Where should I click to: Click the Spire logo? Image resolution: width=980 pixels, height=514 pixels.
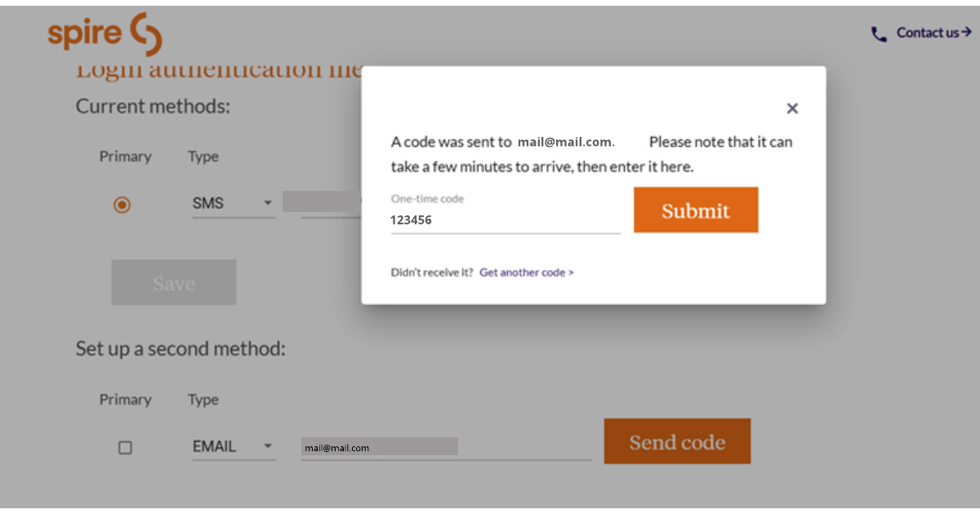pos(105,33)
